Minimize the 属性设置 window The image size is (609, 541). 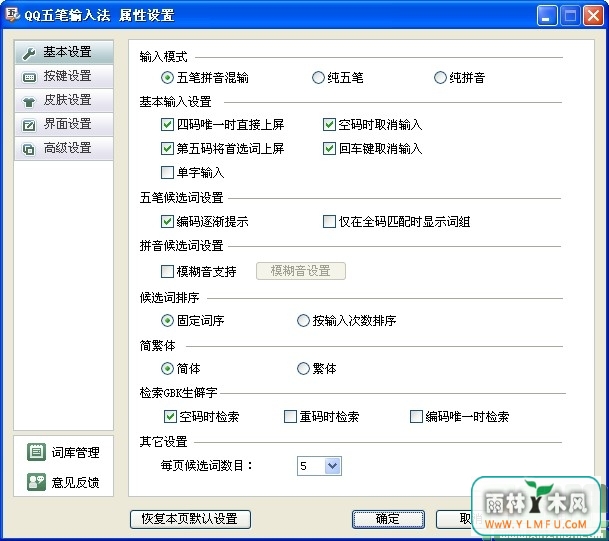coord(546,16)
